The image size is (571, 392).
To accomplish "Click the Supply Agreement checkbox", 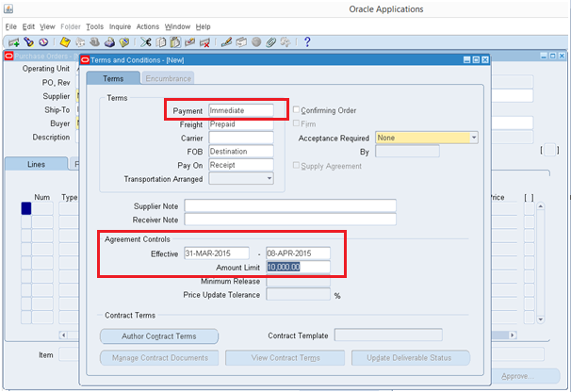I will click(297, 166).
